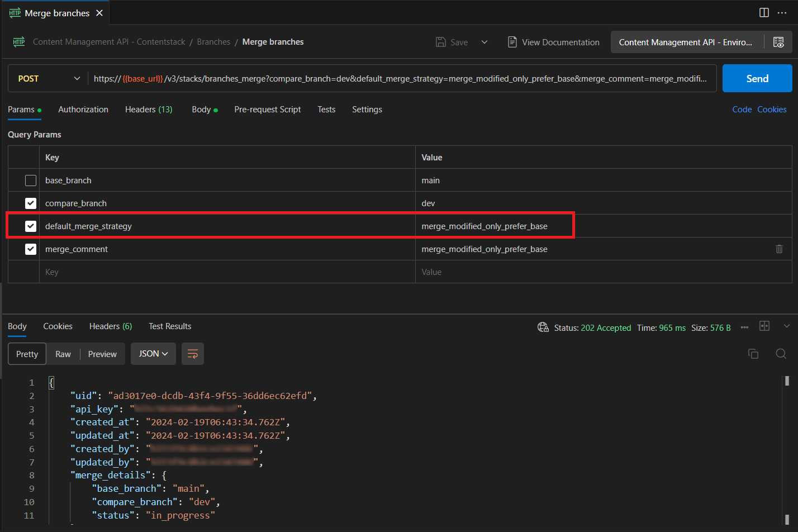Delete the merge_comment parameter row

(779, 249)
